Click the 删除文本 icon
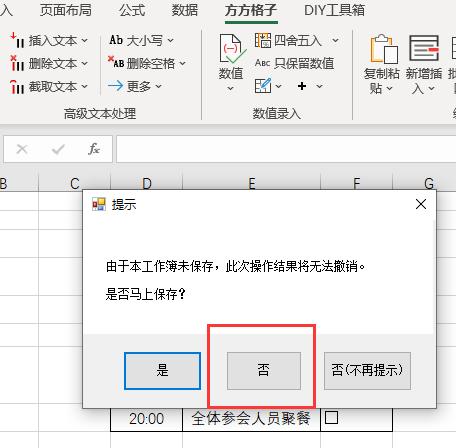The height and width of the screenshot is (448, 456). click(17, 63)
